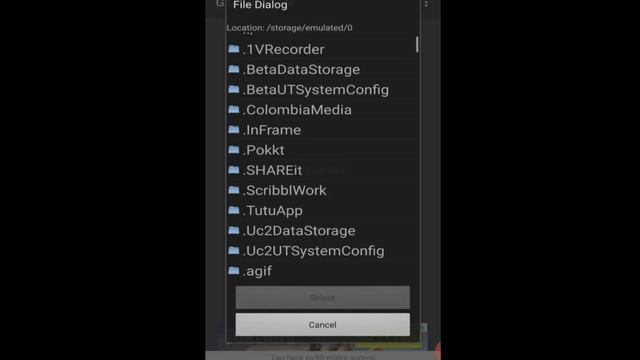Tap the .1VRecorder folder name
This screenshot has height=360, width=640.
click(x=284, y=49)
